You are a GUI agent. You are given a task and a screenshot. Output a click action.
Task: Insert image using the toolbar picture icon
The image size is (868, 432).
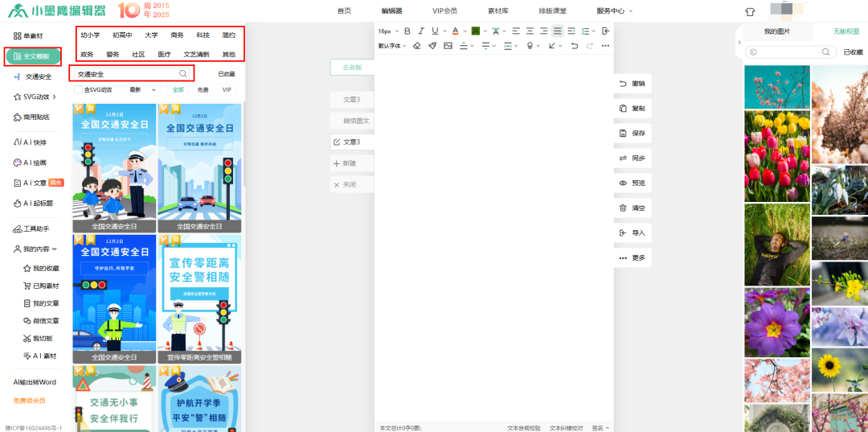pyautogui.click(x=448, y=46)
